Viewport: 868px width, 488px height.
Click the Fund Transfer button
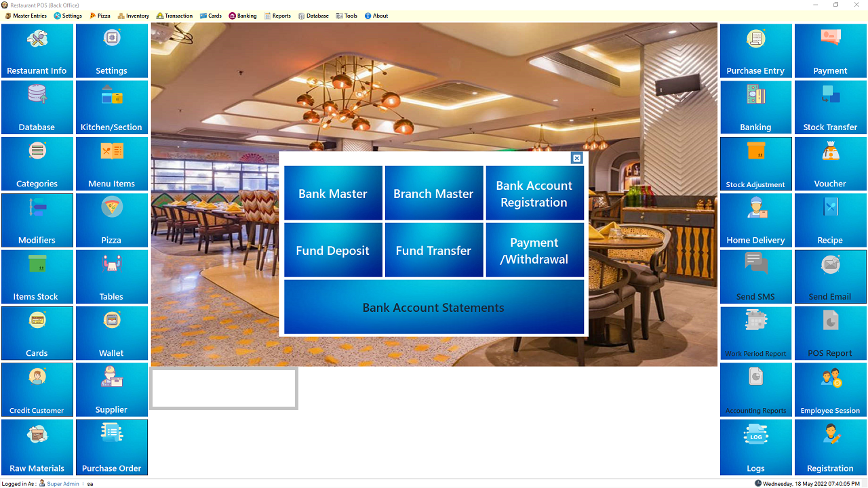click(434, 250)
